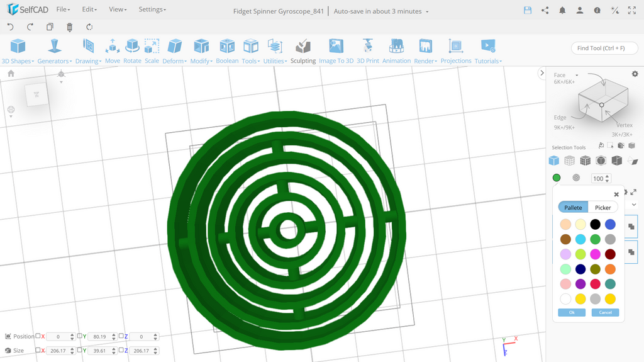Click the info icon in header
The width and height of the screenshot is (644, 362).
pos(597,11)
